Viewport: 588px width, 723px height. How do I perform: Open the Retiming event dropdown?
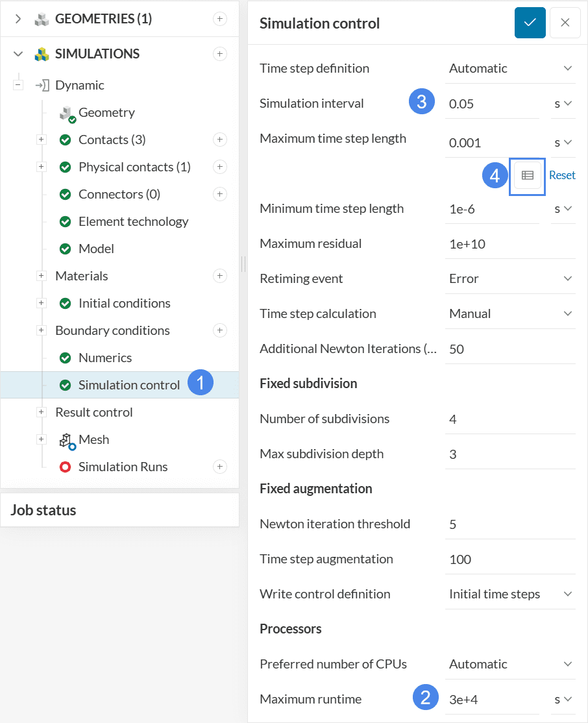pos(510,278)
